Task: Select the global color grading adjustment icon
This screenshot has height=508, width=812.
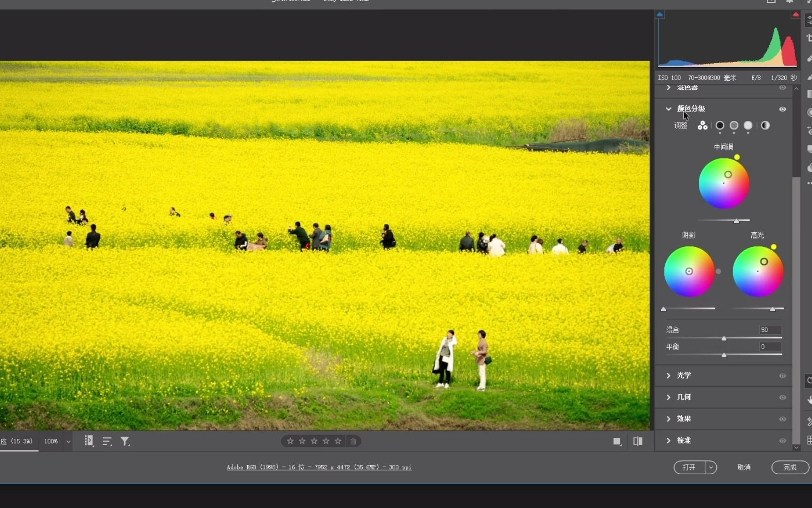Action: pos(765,126)
